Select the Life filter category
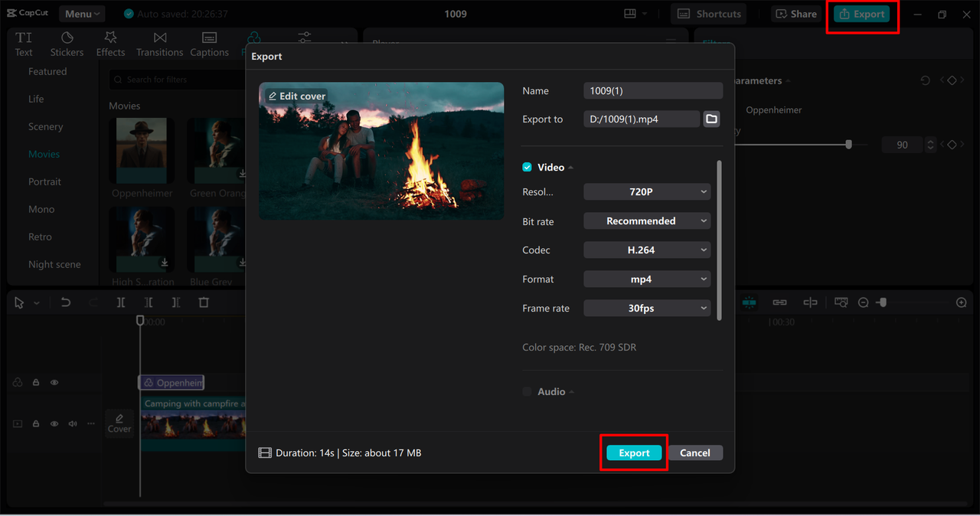This screenshot has width=980, height=516. click(x=36, y=99)
